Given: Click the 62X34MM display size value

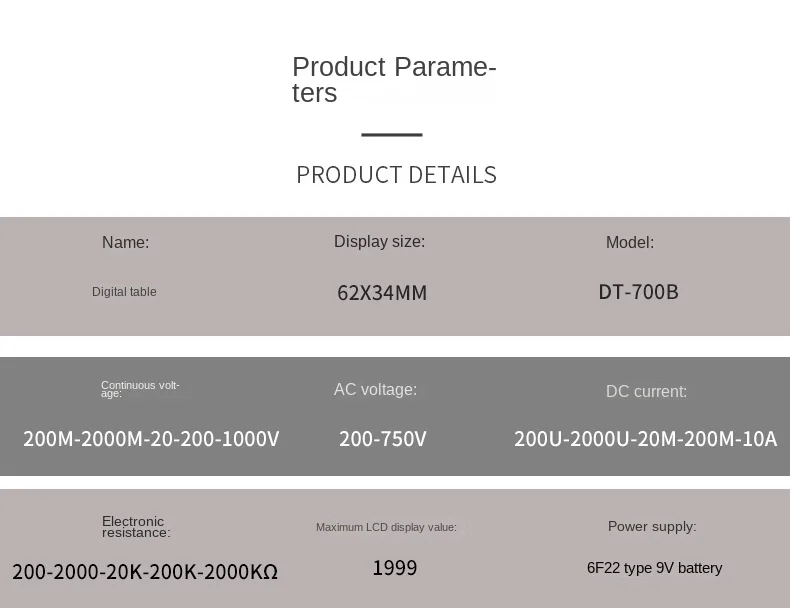Looking at the screenshot, I should [382, 293].
